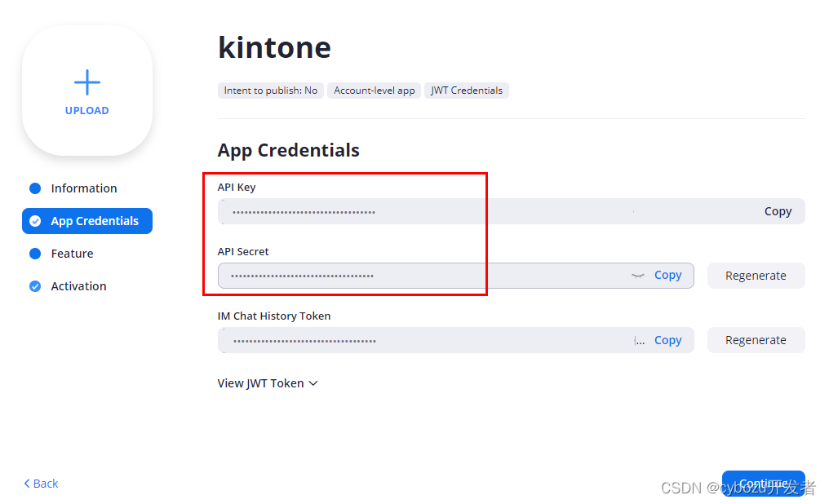Copy the API Key
The height and width of the screenshot is (504, 829).
coord(778,211)
